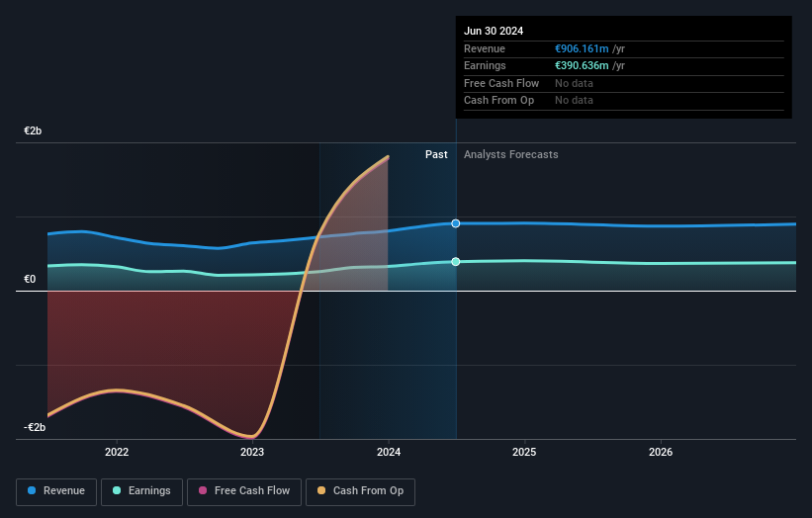Click the Earnings tooltip row label
This screenshot has width=812, height=518.
pyautogui.click(x=485, y=65)
